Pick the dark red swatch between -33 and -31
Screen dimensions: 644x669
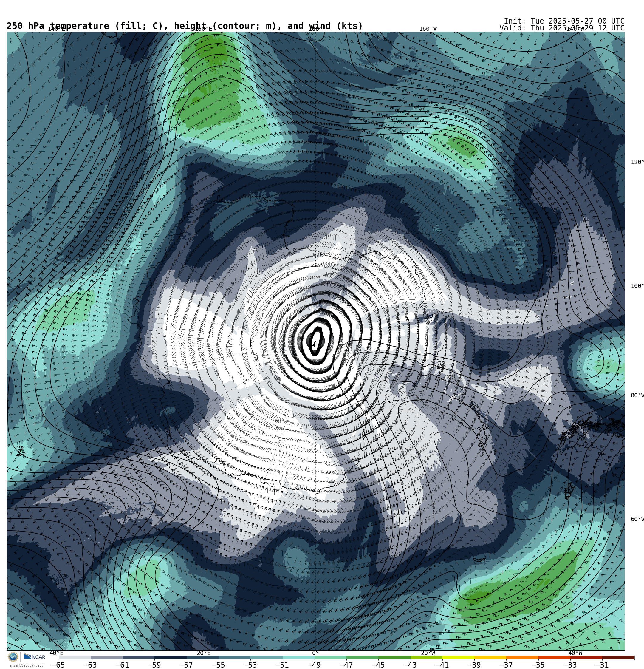tap(587, 657)
